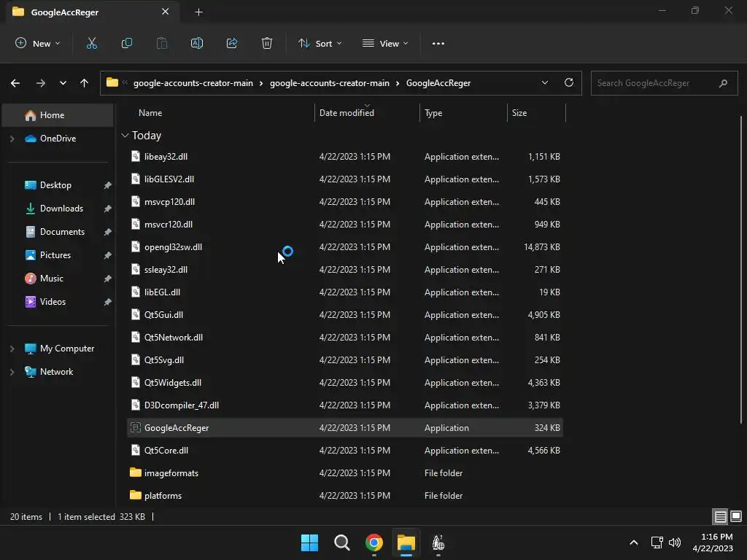Launch Google Chrome from taskbar
The width and height of the screenshot is (747, 560).
tap(374, 542)
